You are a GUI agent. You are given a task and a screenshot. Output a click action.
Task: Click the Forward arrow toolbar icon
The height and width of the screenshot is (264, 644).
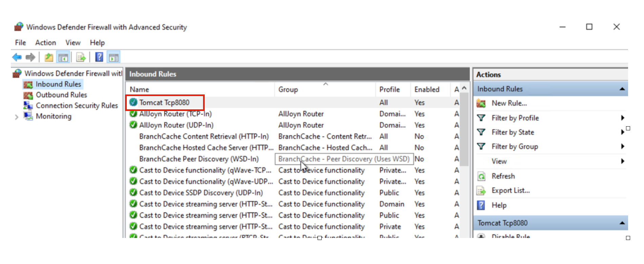[x=31, y=57]
